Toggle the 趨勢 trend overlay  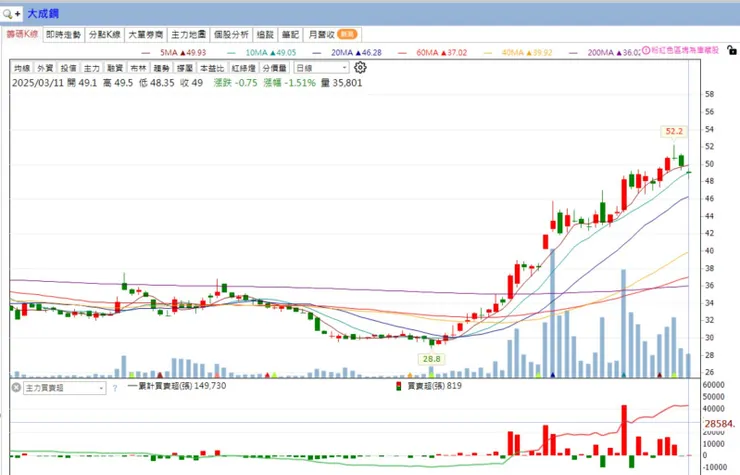click(x=161, y=68)
